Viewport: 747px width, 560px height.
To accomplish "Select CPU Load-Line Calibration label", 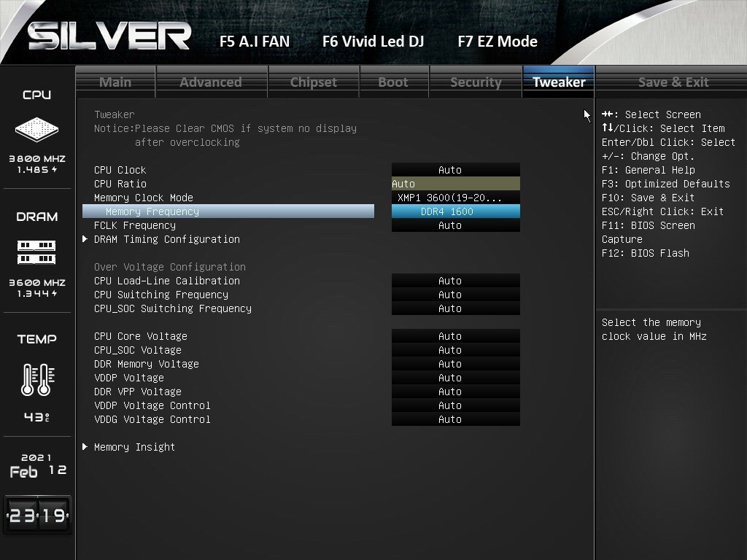I will (167, 281).
